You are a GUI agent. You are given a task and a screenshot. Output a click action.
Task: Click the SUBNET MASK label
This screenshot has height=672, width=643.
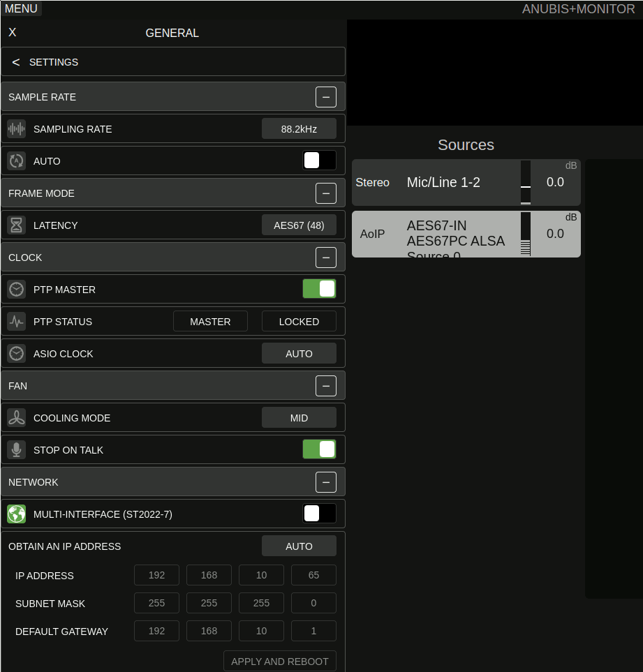click(50, 604)
